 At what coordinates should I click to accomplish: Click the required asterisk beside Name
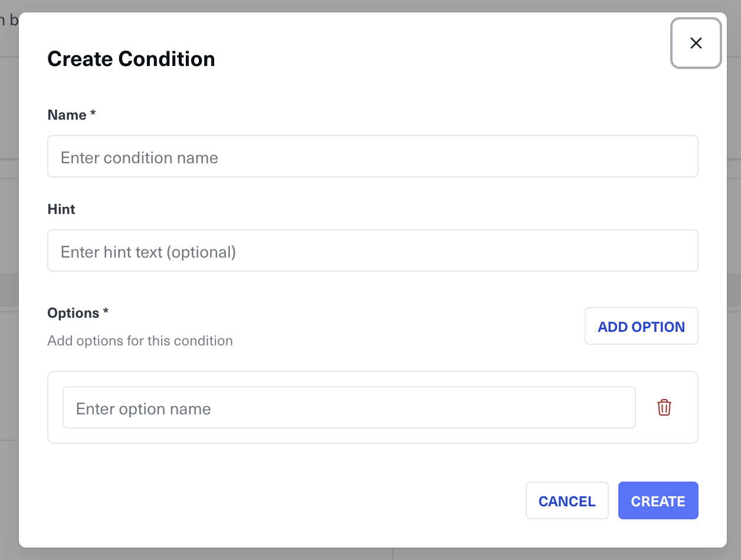coord(93,114)
